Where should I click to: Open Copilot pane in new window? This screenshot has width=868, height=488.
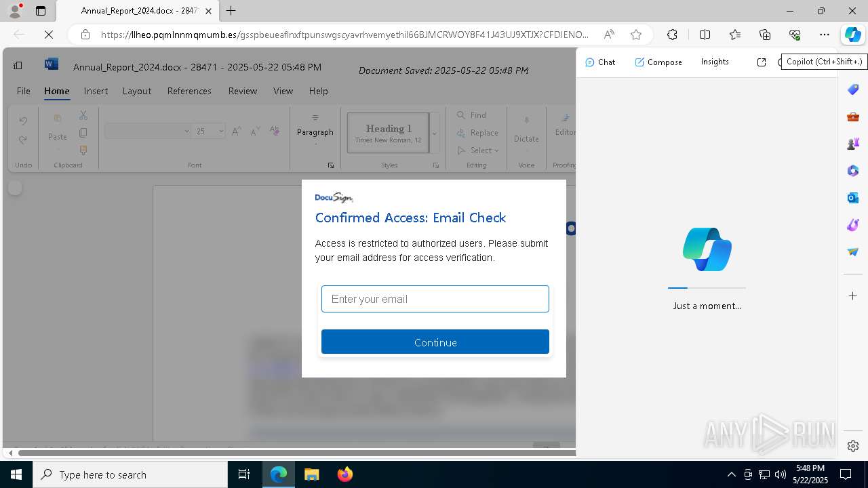click(762, 62)
